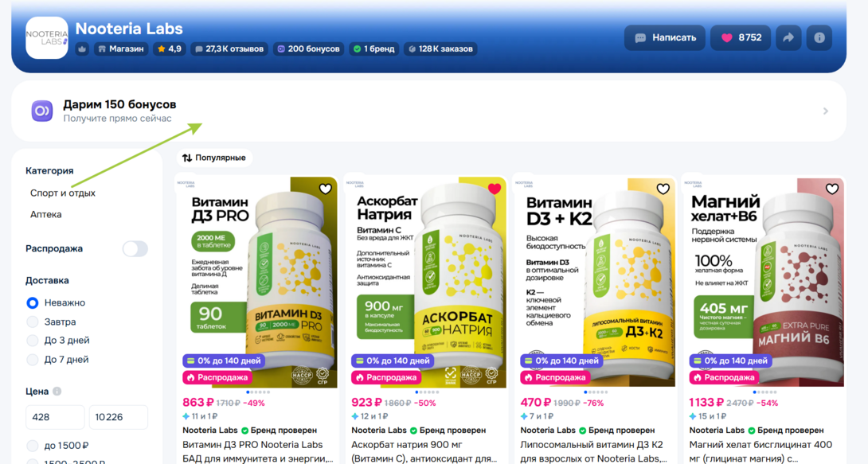
Task: Click Распродажа badge on Витамин D3 + K2
Action: tap(555, 377)
